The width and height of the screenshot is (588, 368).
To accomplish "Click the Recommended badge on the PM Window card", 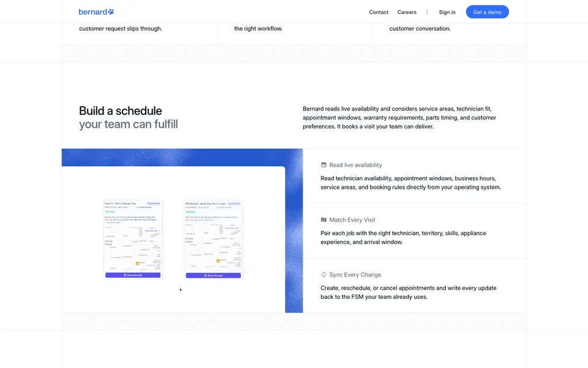I will 234,204.
